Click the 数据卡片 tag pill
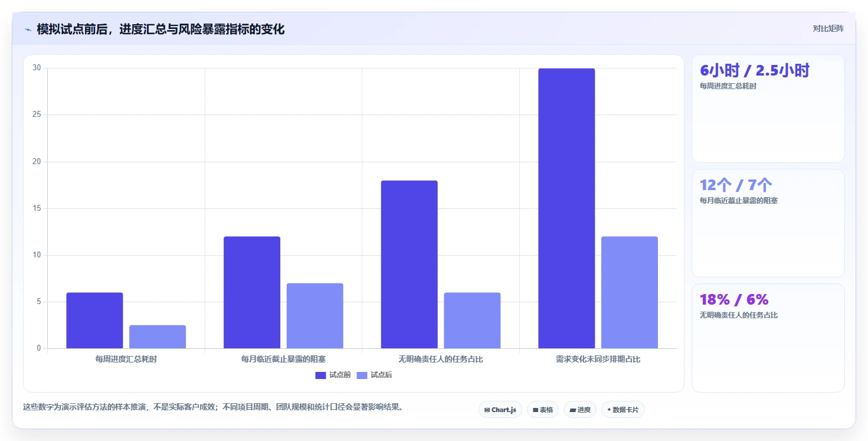Image resolution: width=868 pixels, height=441 pixels. [623, 410]
